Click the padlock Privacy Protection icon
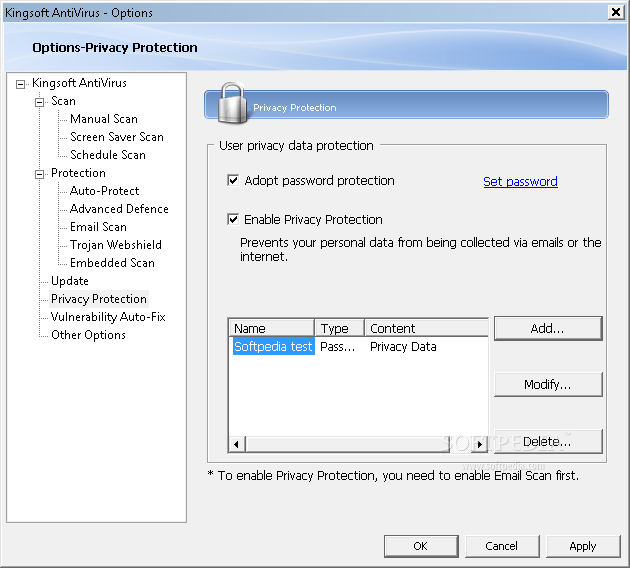This screenshot has width=630, height=568. (231, 103)
